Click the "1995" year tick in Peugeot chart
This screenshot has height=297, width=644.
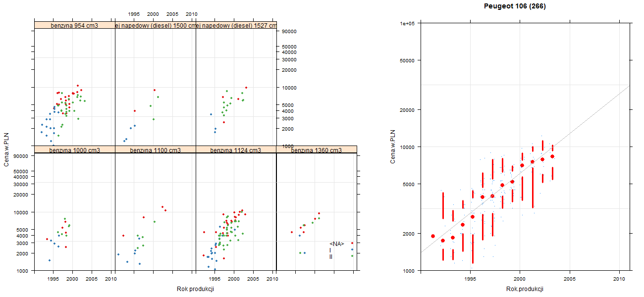(x=470, y=280)
